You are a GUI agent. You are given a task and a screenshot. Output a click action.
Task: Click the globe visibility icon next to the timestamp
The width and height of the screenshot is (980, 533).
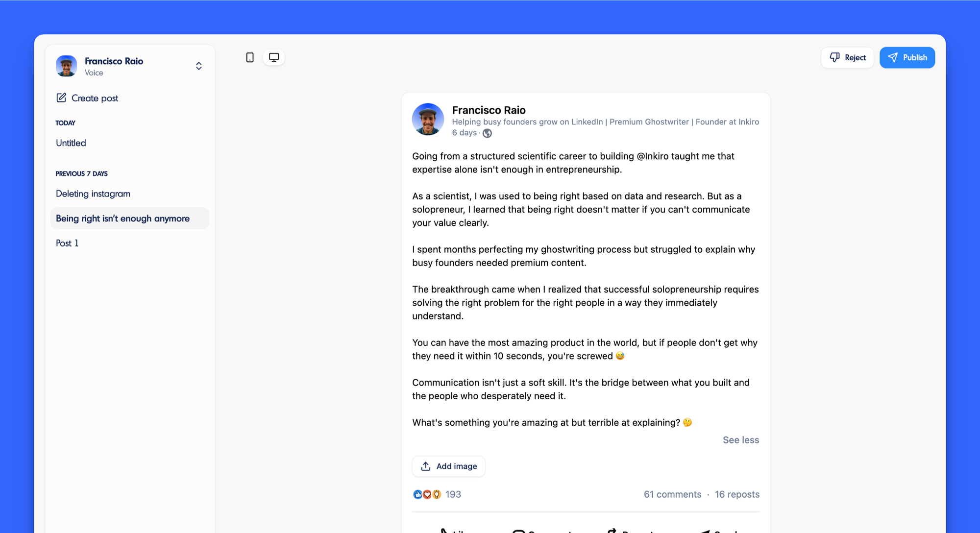(x=487, y=133)
